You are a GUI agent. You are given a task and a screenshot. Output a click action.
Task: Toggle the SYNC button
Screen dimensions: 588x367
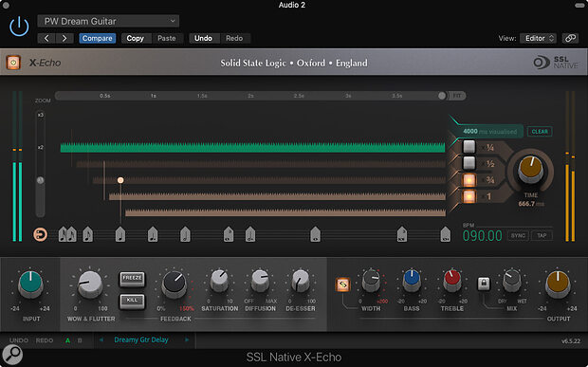pos(518,236)
